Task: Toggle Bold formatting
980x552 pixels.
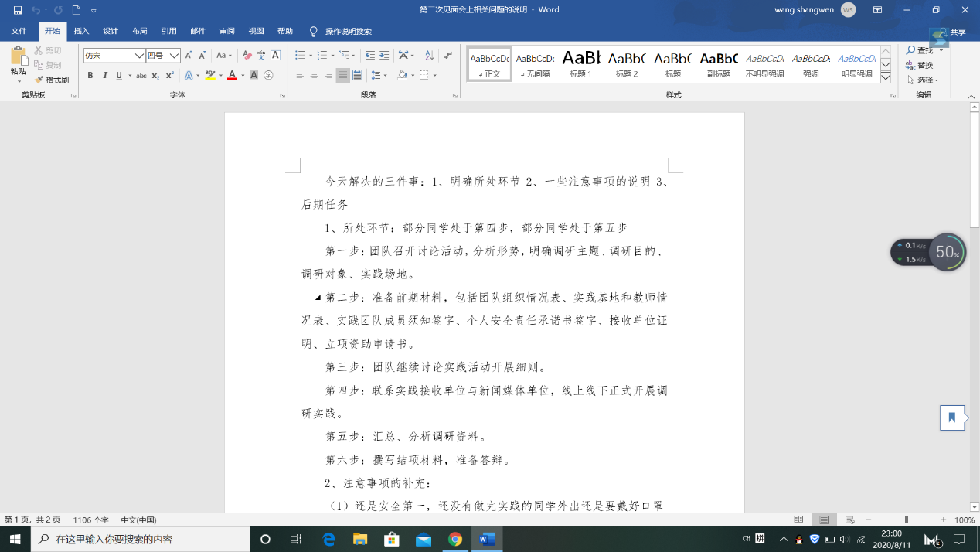Action: pos(90,76)
